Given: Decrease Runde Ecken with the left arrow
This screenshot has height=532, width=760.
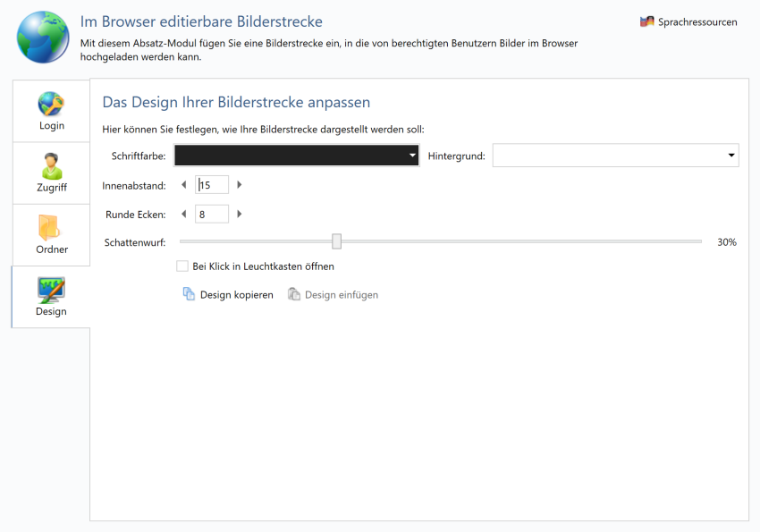Looking at the screenshot, I should pyautogui.click(x=185, y=214).
